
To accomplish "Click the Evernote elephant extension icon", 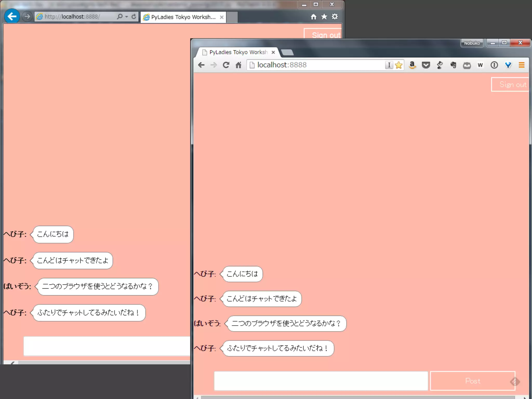I will (x=453, y=65).
